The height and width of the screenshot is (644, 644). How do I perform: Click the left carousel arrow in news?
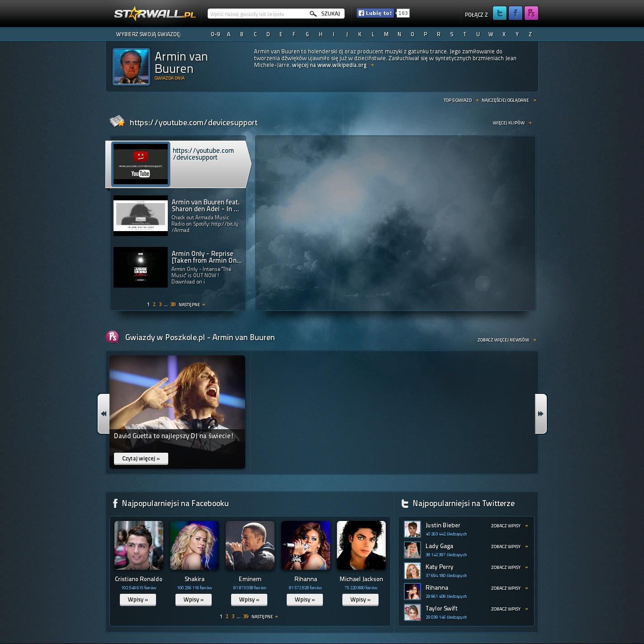tap(104, 414)
